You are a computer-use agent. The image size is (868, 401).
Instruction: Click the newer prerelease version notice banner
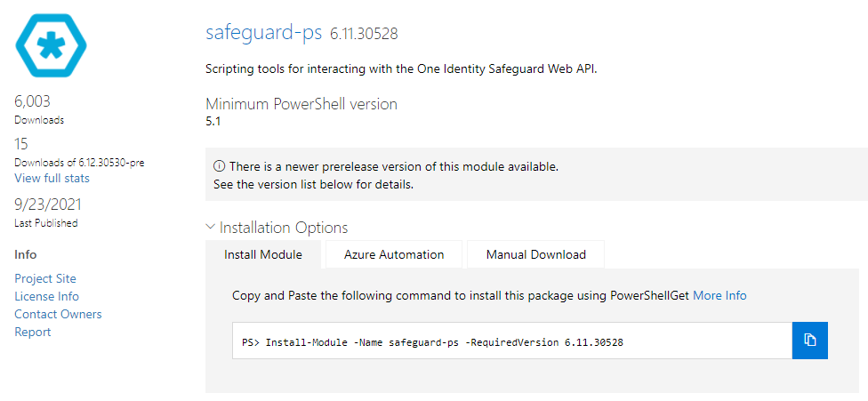(x=536, y=174)
